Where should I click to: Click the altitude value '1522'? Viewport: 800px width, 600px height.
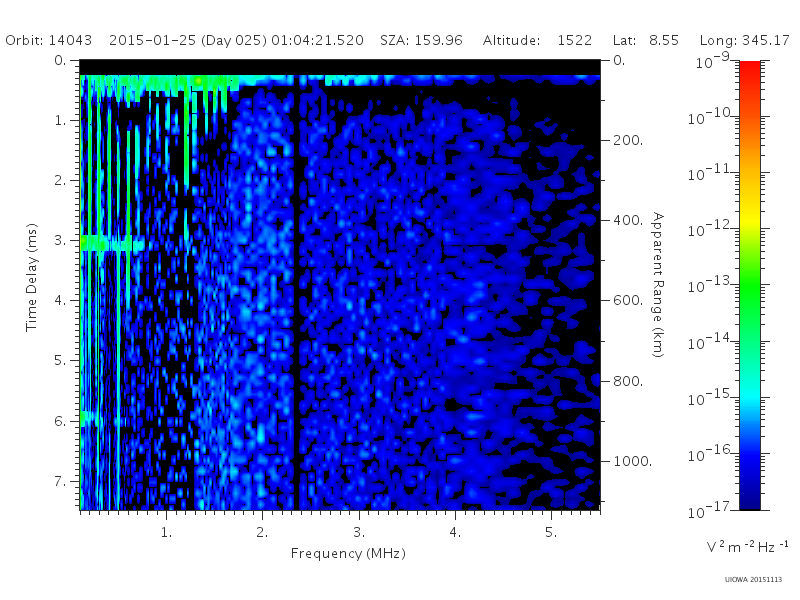point(574,40)
